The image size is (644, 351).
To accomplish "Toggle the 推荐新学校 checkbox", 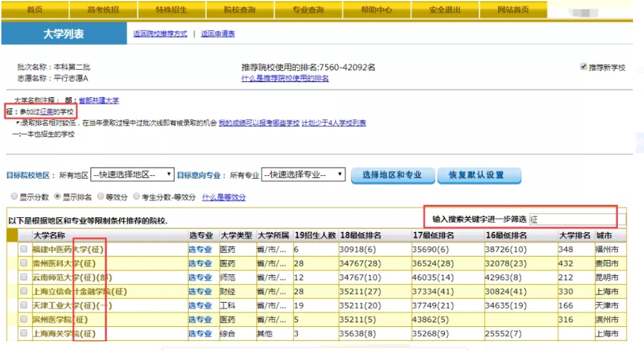I will 583,66.
